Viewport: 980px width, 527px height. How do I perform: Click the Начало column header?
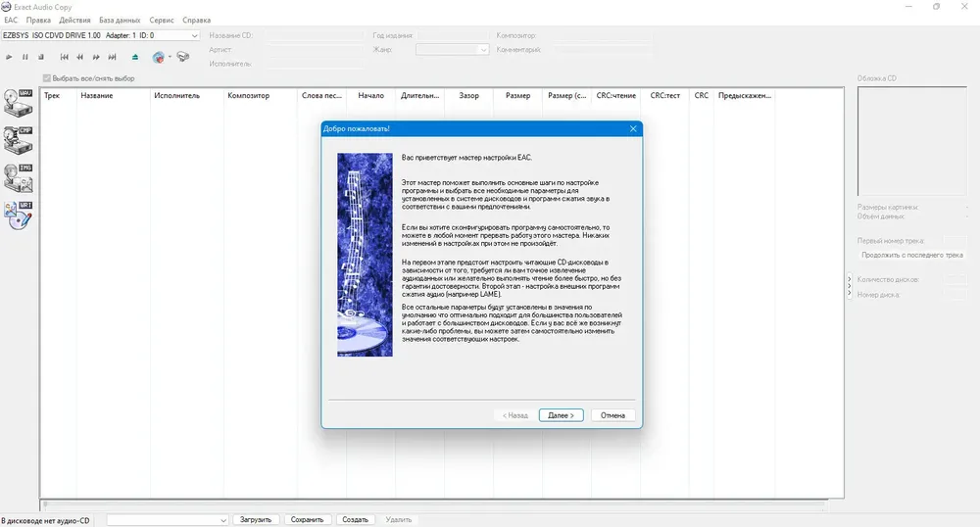click(x=370, y=96)
